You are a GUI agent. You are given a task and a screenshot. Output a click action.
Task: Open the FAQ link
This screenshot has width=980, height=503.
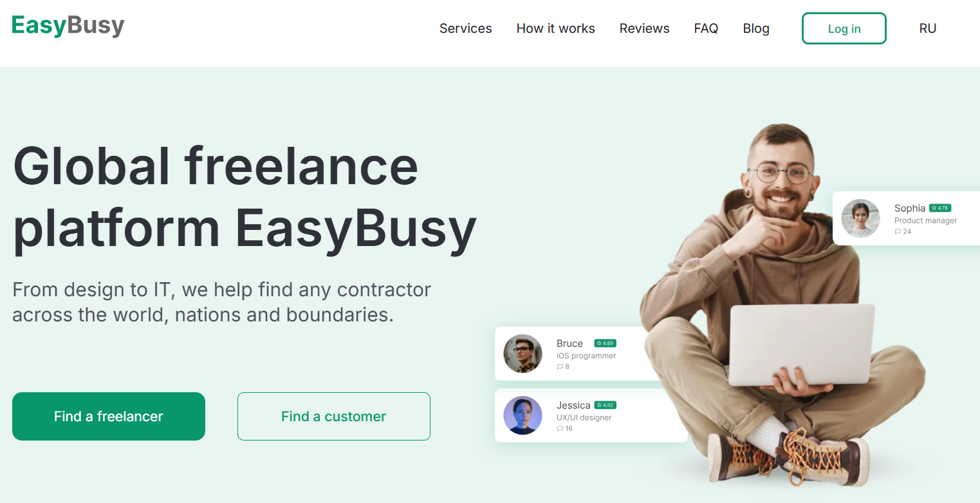pyautogui.click(x=706, y=28)
